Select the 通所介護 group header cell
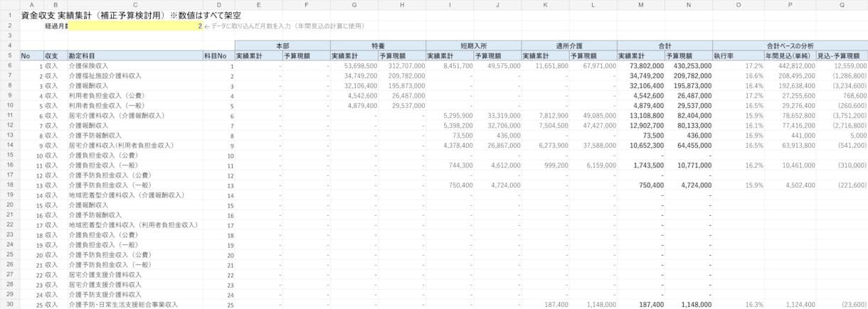The height and width of the screenshot is (309, 868). 568,45
